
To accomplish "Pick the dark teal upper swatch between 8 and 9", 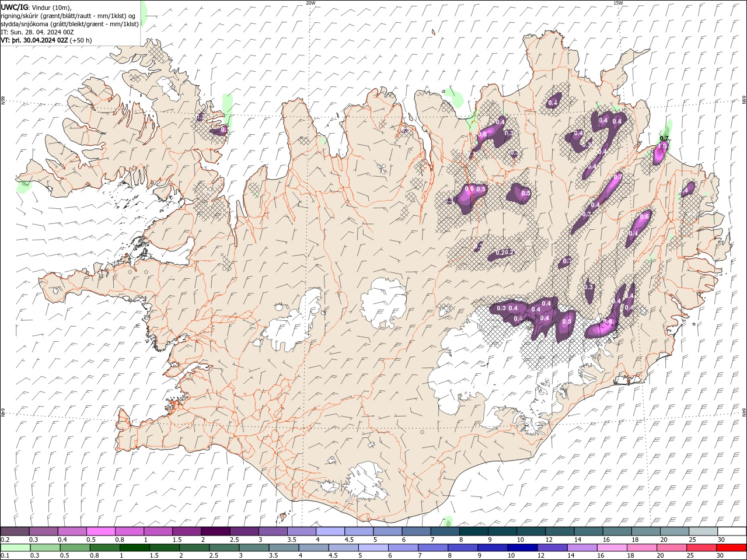I will [x=474, y=531].
